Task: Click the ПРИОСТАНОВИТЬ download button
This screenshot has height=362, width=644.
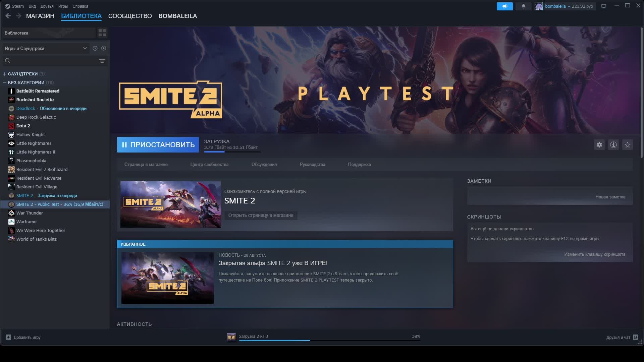Action: [158, 145]
